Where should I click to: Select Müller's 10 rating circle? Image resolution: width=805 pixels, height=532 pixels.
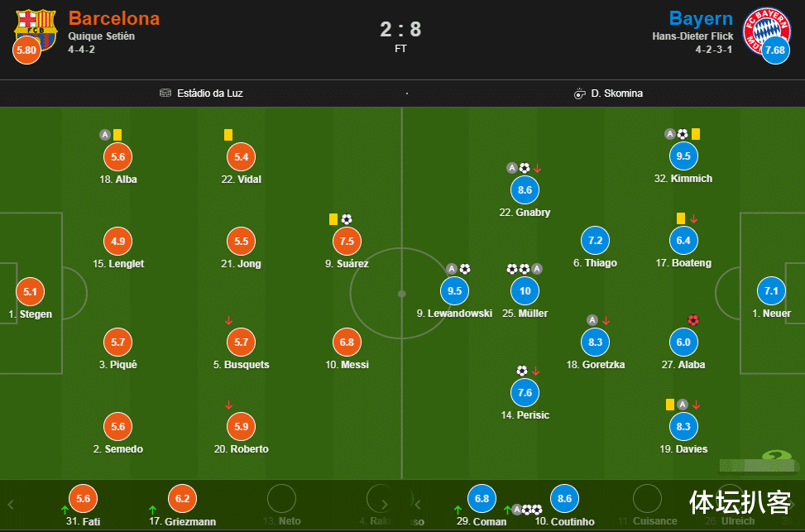pyautogui.click(x=525, y=290)
